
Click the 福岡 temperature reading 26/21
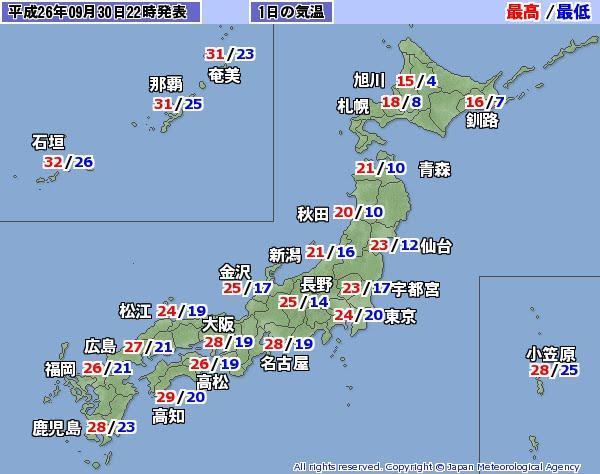click(x=109, y=368)
